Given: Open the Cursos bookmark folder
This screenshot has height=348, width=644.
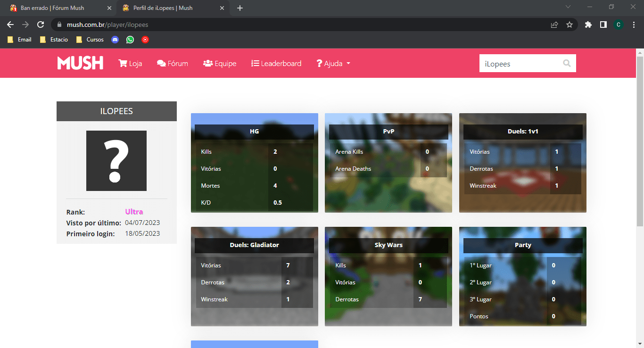Looking at the screenshot, I should coord(90,40).
